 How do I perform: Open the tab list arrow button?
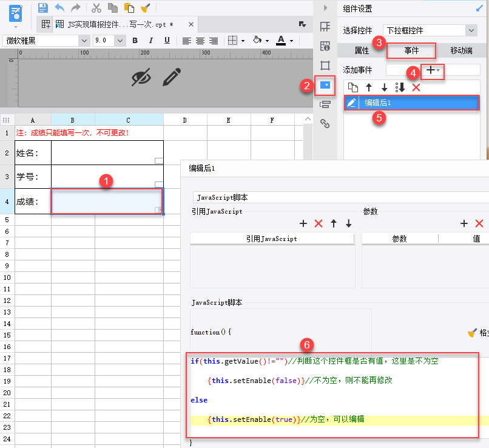coord(302,24)
